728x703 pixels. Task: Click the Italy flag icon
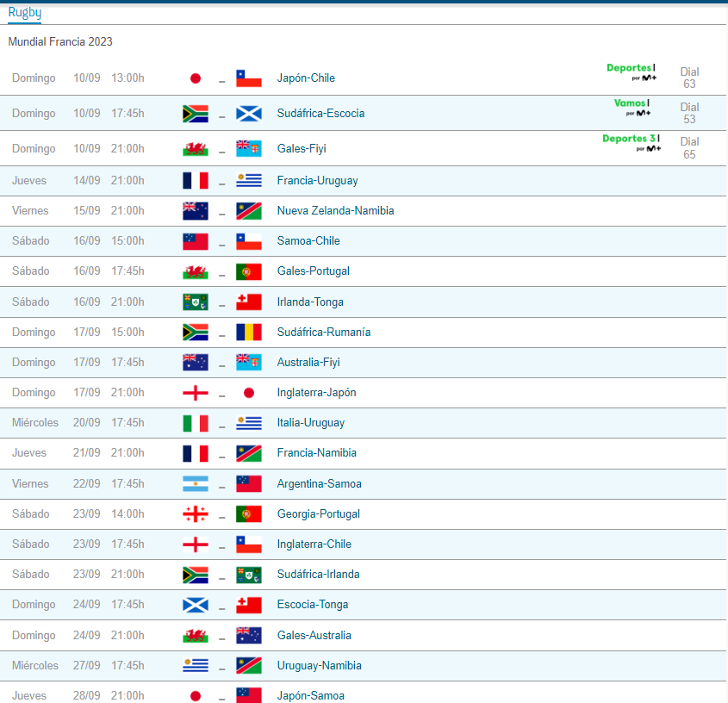[x=196, y=423]
